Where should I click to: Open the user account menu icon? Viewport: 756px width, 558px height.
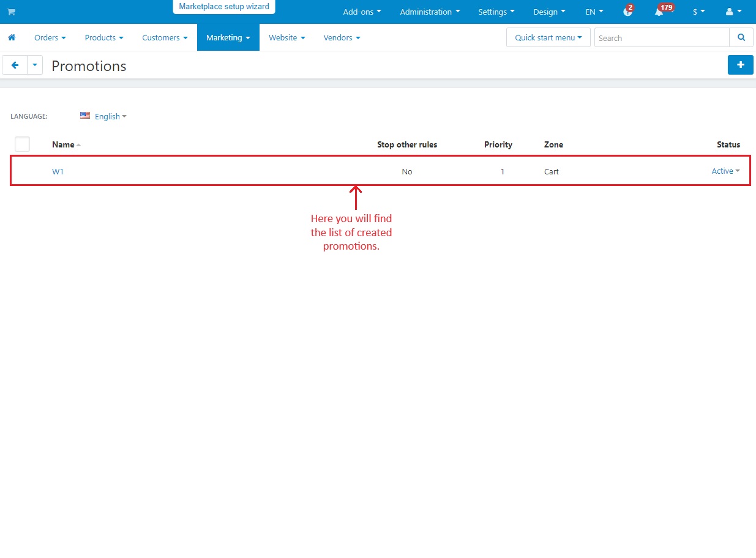(x=733, y=12)
